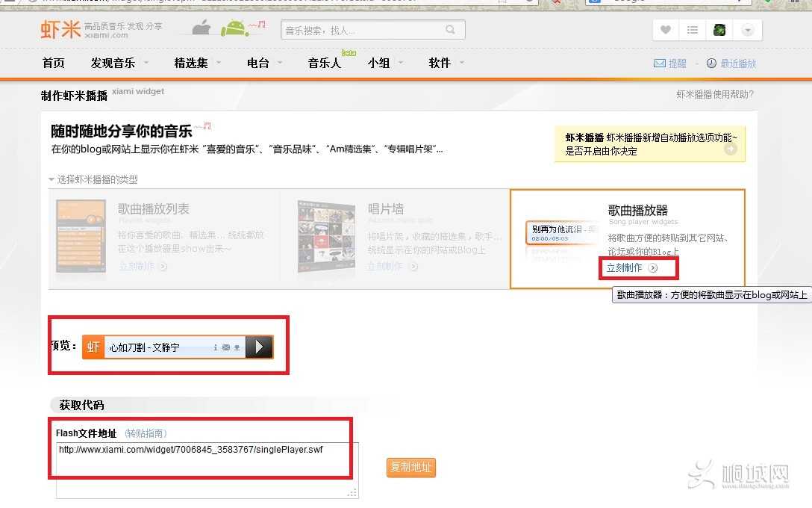The height and width of the screenshot is (508, 812).
Task: Click the 歌曲播放列表 heading
Action: click(153, 209)
